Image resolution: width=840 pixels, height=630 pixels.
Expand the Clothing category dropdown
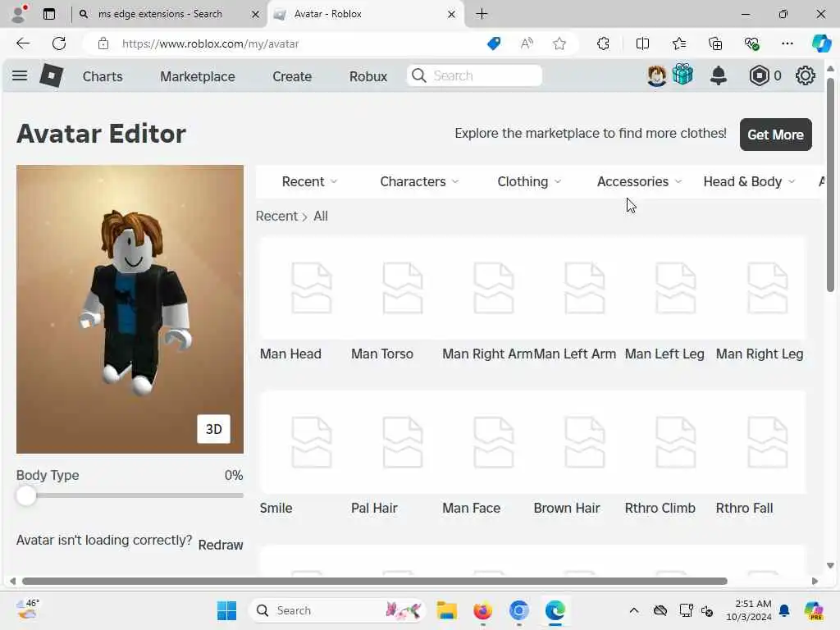(529, 181)
